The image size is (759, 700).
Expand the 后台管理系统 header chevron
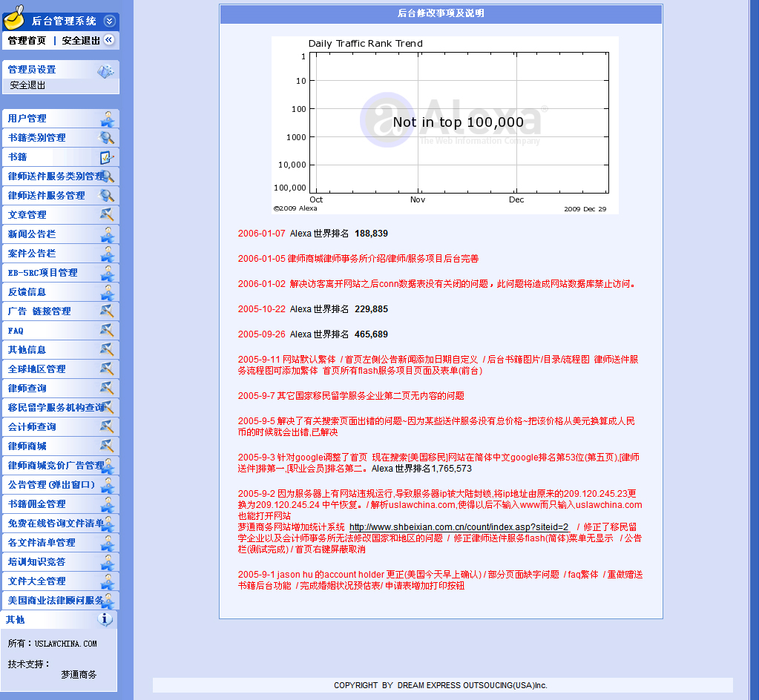[x=109, y=21]
